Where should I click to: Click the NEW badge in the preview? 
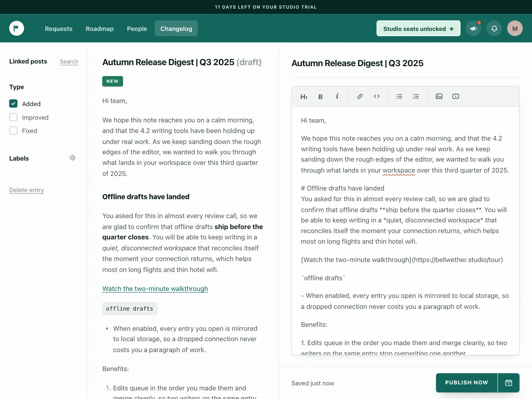(x=112, y=81)
